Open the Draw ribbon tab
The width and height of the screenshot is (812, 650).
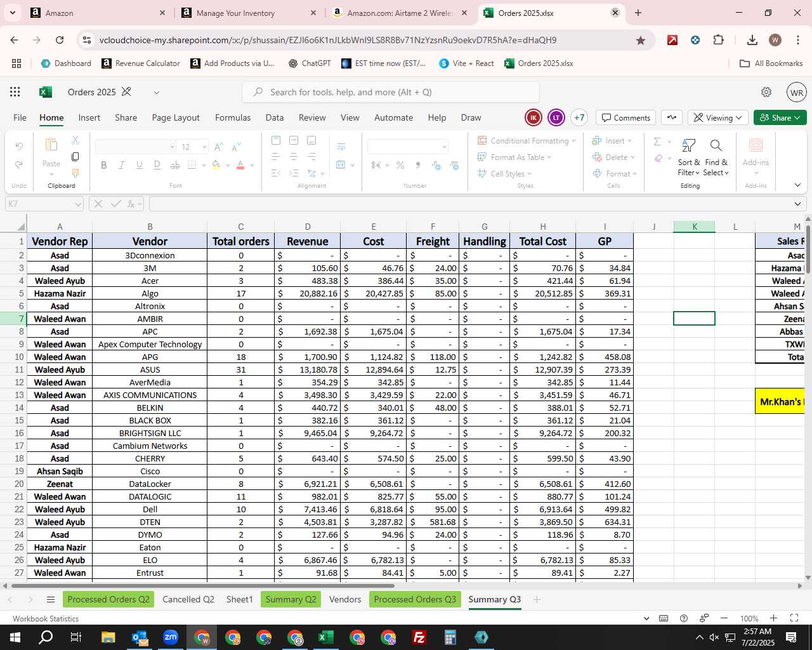(x=471, y=117)
